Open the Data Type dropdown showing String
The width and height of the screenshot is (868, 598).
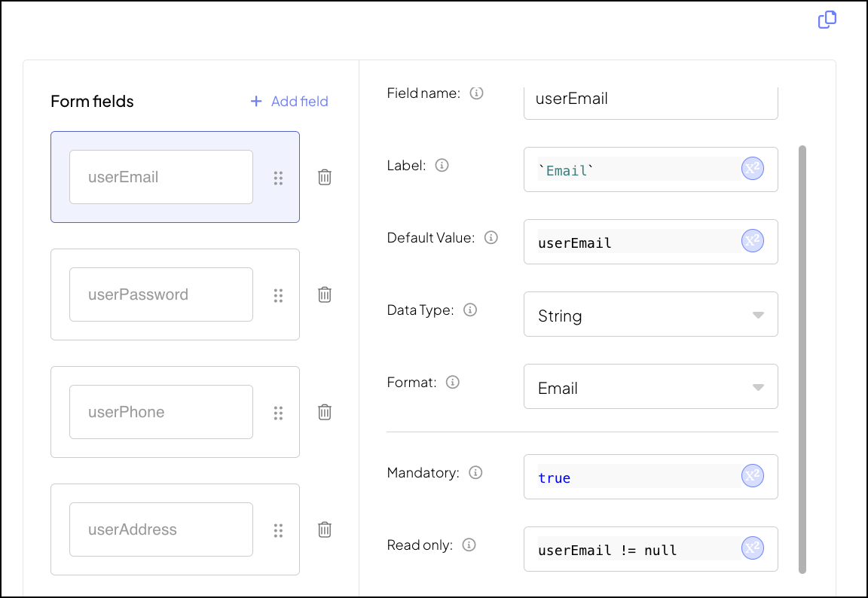click(650, 314)
